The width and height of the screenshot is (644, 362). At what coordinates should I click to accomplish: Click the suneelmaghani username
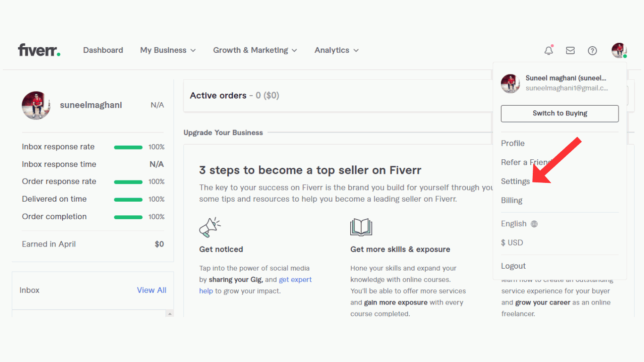pos(91,105)
